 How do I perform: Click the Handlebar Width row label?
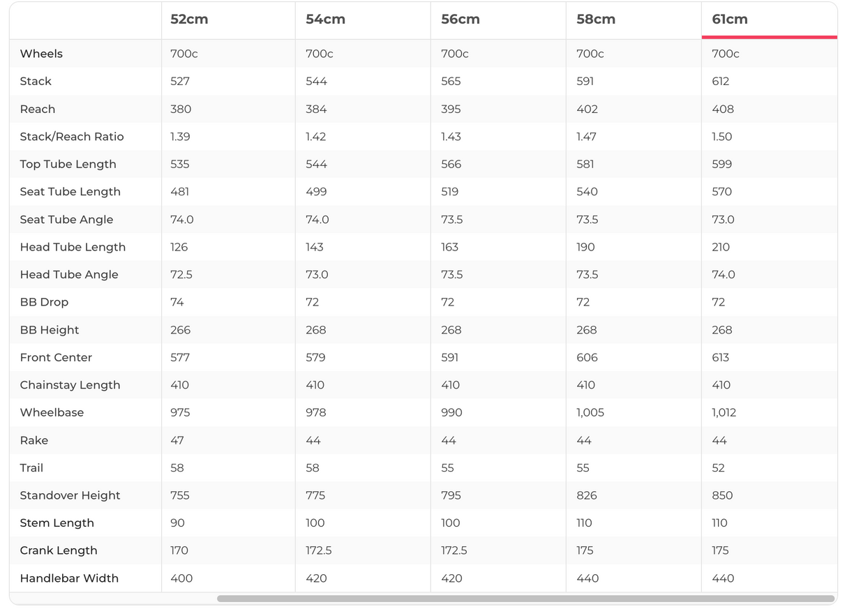(69, 578)
